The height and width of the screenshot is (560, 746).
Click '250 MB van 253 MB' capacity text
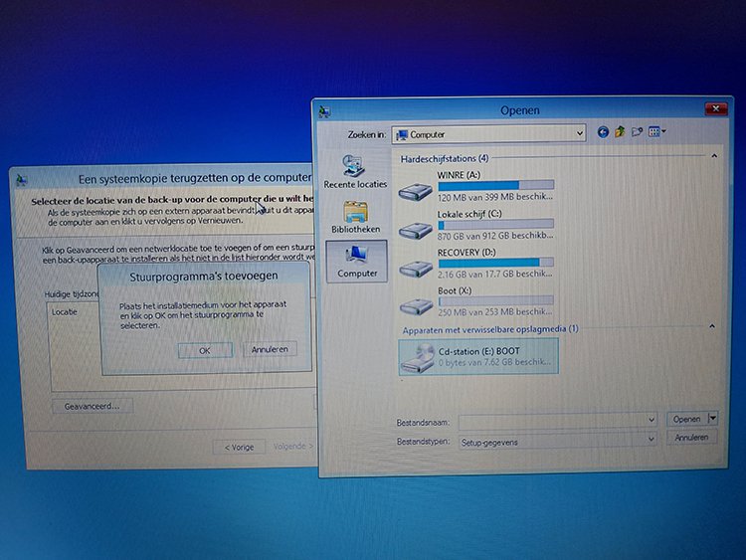495,311
